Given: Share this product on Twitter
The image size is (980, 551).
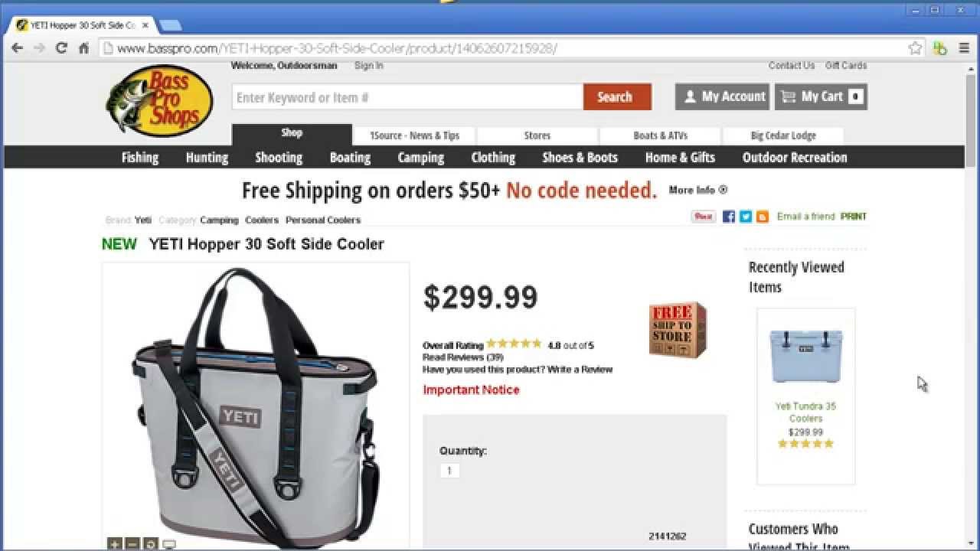Looking at the screenshot, I should click(x=746, y=217).
